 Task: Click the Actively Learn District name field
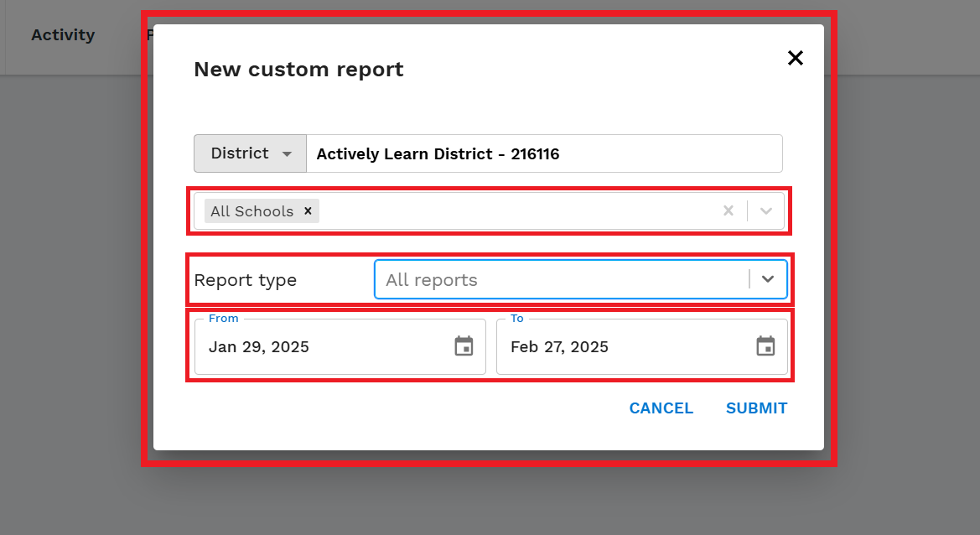tap(544, 153)
